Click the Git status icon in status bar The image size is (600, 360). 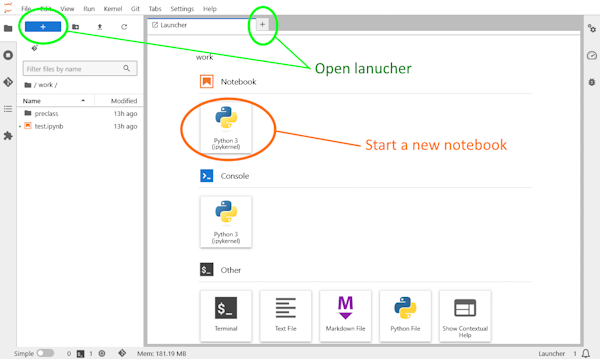click(x=122, y=353)
